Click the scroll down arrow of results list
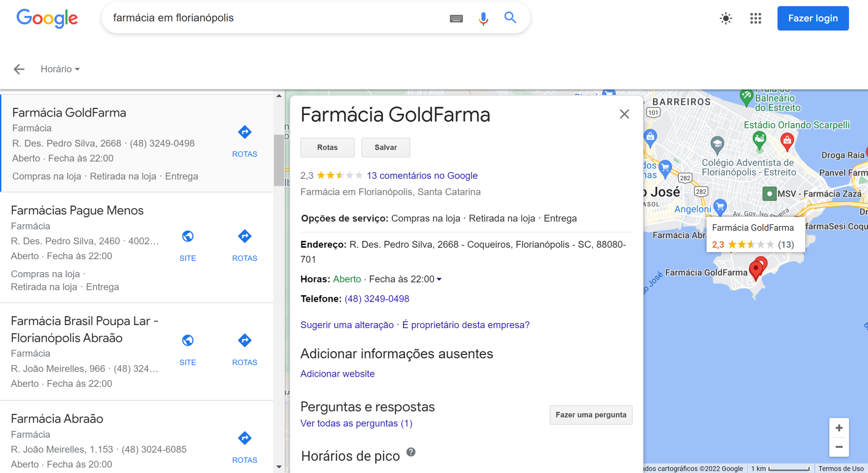This screenshot has width=868, height=473. 279,467
